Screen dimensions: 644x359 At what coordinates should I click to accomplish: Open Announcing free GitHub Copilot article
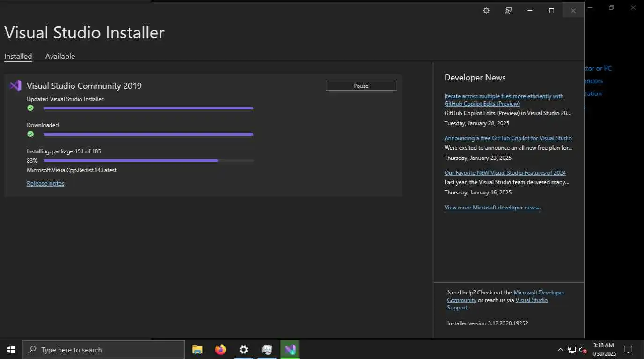[x=508, y=138]
